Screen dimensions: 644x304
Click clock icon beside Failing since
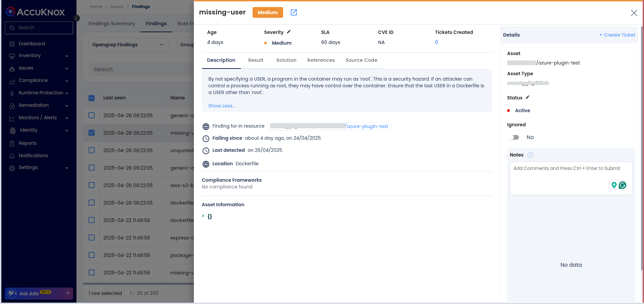coord(206,139)
